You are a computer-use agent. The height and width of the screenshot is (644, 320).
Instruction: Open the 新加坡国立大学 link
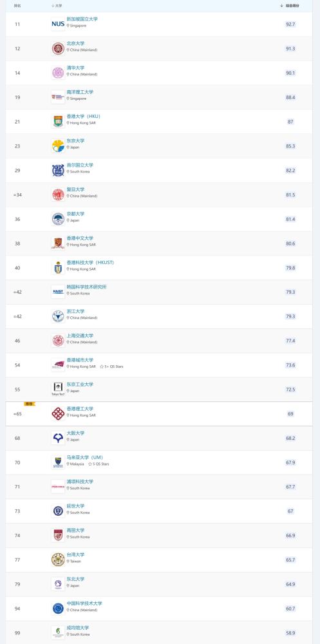pos(82,19)
